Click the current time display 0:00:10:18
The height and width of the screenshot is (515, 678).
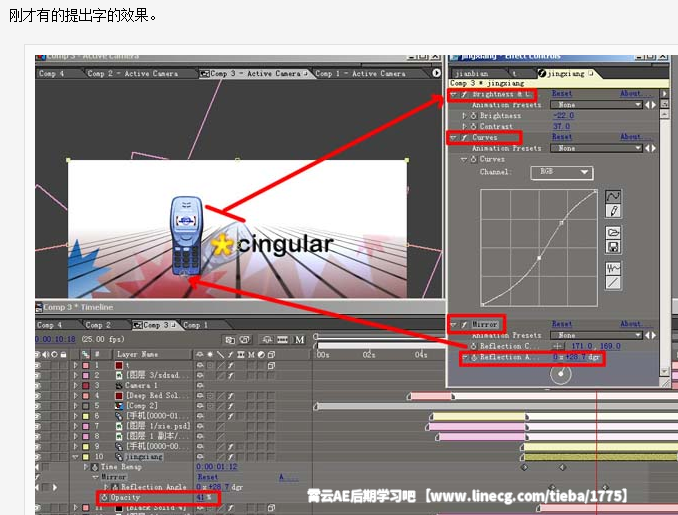coord(55,339)
